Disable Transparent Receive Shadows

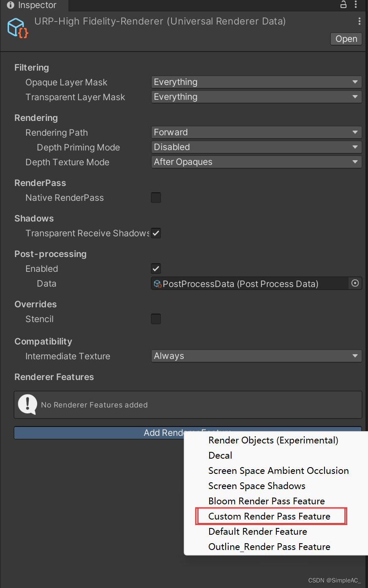click(x=155, y=233)
